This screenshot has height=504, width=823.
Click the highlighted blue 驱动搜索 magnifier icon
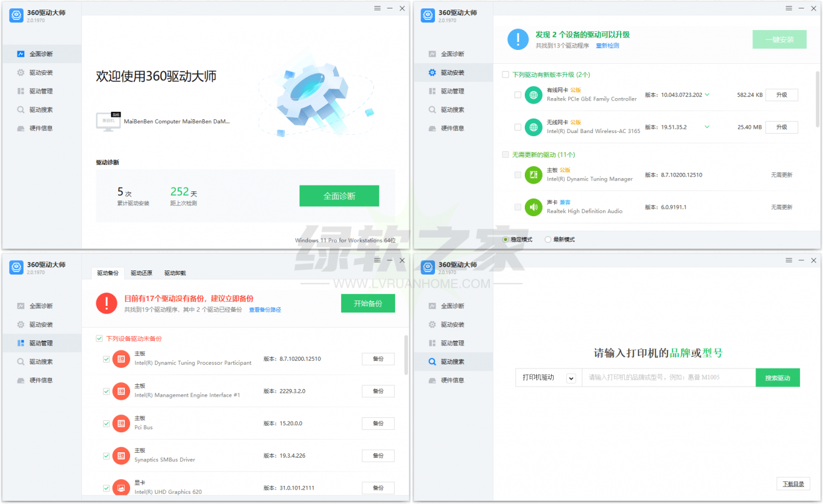click(432, 362)
